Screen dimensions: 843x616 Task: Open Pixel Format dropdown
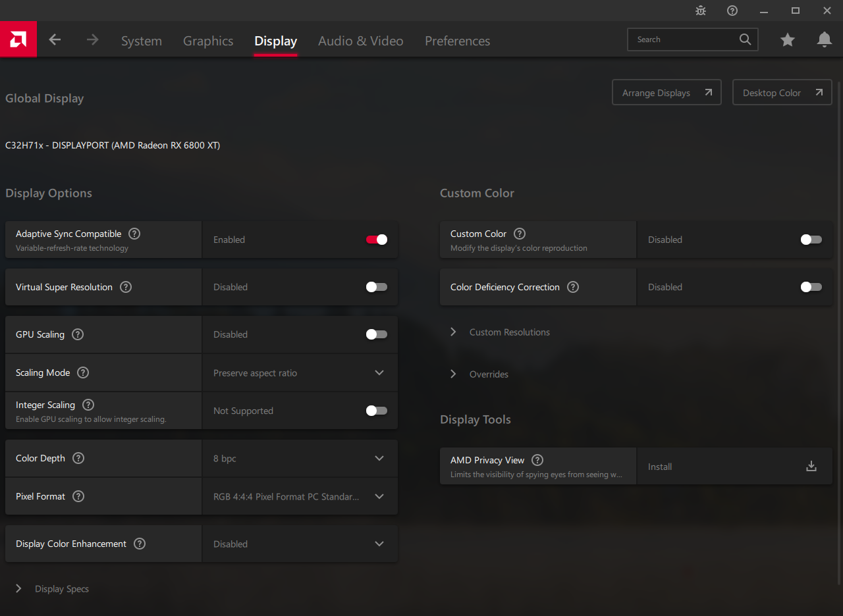point(300,496)
